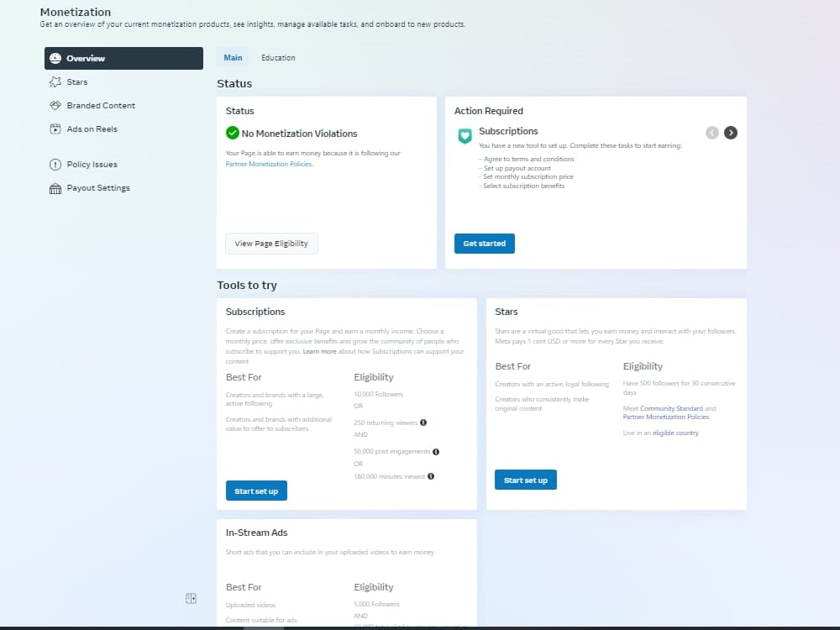The height and width of the screenshot is (630, 840).
Task: Collapse the sidebar with panel toggle icon
Action: (192, 598)
